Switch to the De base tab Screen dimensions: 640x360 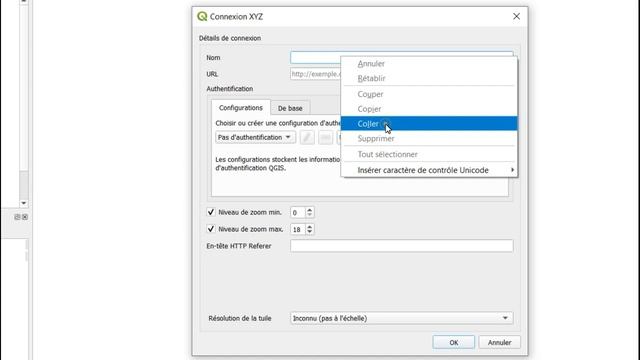290,108
